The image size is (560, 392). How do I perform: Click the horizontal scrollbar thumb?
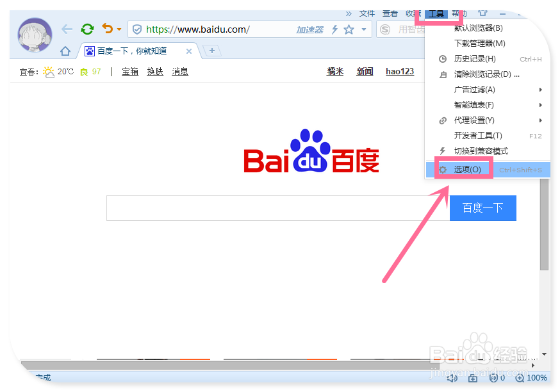point(230,365)
